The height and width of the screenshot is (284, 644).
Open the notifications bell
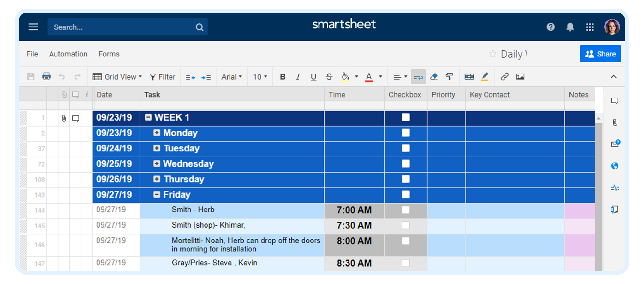pyautogui.click(x=570, y=27)
